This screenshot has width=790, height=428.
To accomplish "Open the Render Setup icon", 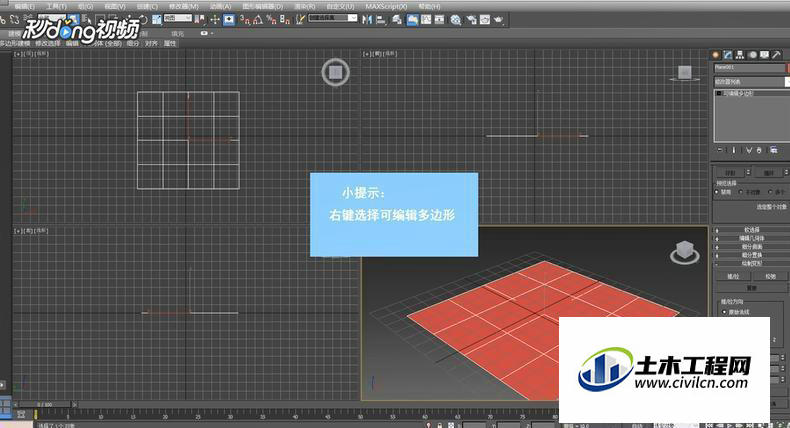I will (471, 20).
